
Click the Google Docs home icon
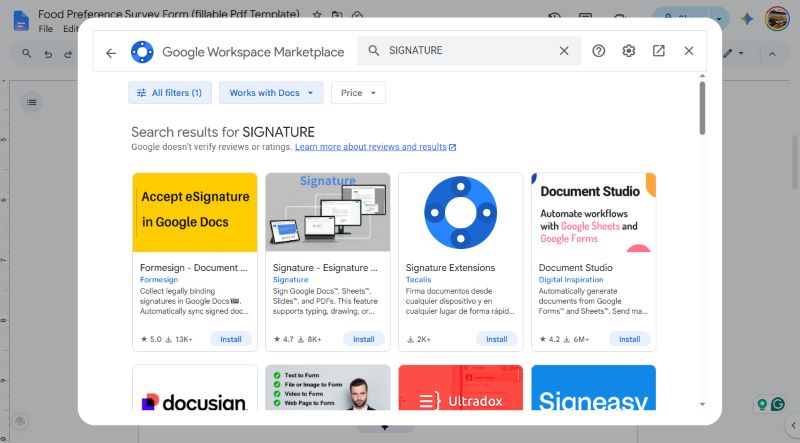click(x=21, y=21)
